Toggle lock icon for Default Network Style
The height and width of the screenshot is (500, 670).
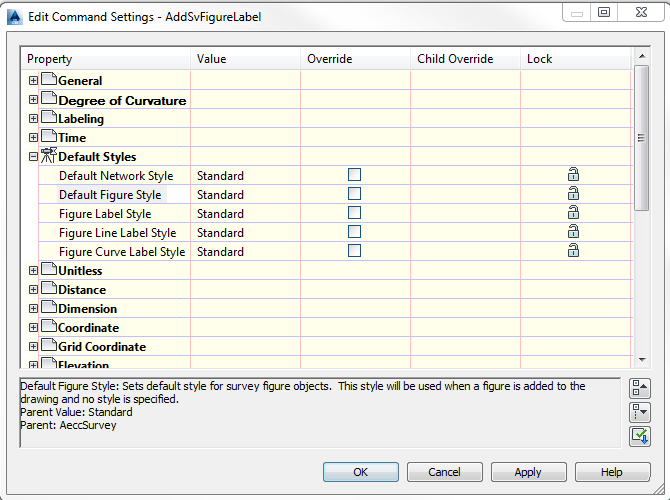[x=573, y=175]
